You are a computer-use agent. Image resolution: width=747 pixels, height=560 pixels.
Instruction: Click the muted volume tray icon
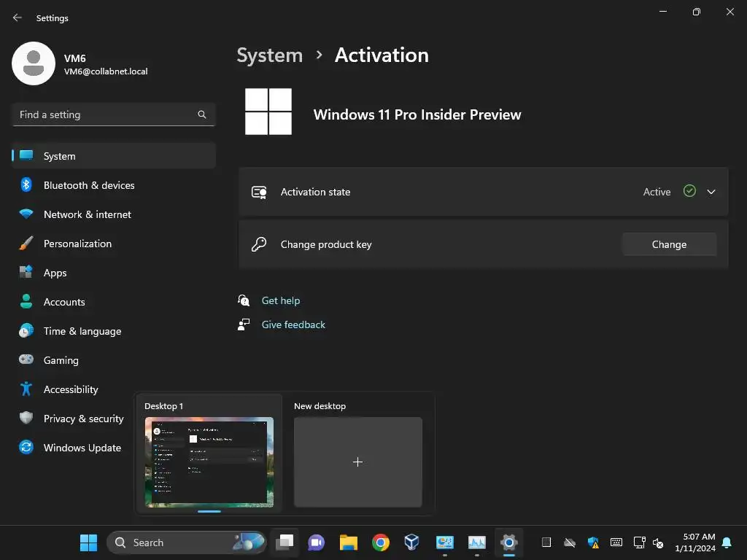pos(658,542)
